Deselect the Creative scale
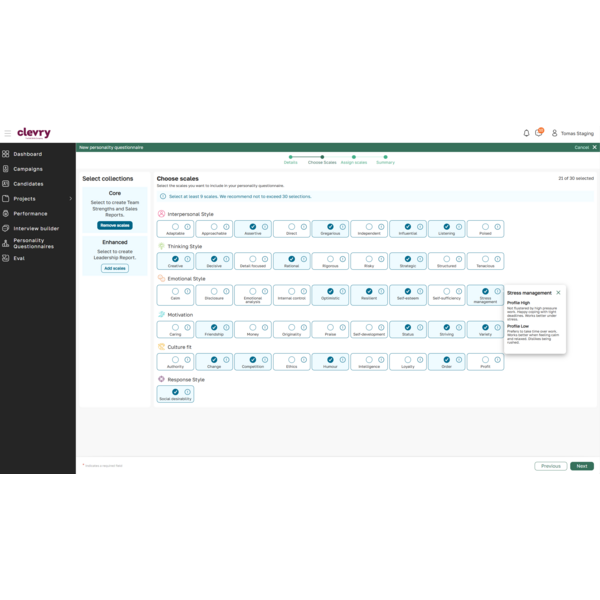Screen dimensions: 600x600 [175, 259]
